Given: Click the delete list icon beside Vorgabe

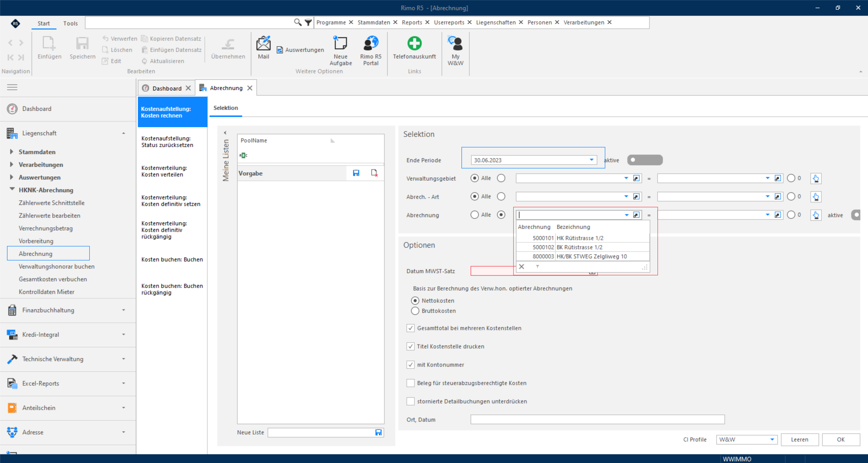Looking at the screenshot, I should (x=374, y=173).
